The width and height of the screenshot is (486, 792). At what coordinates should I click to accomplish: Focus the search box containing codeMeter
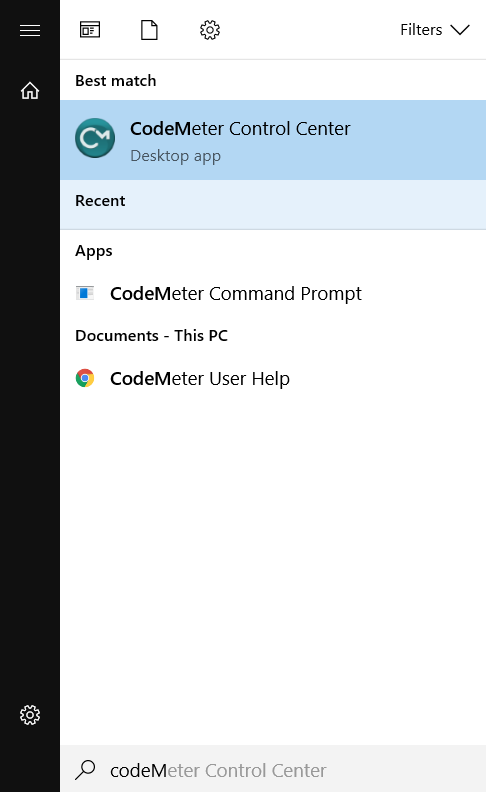(273, 769)
